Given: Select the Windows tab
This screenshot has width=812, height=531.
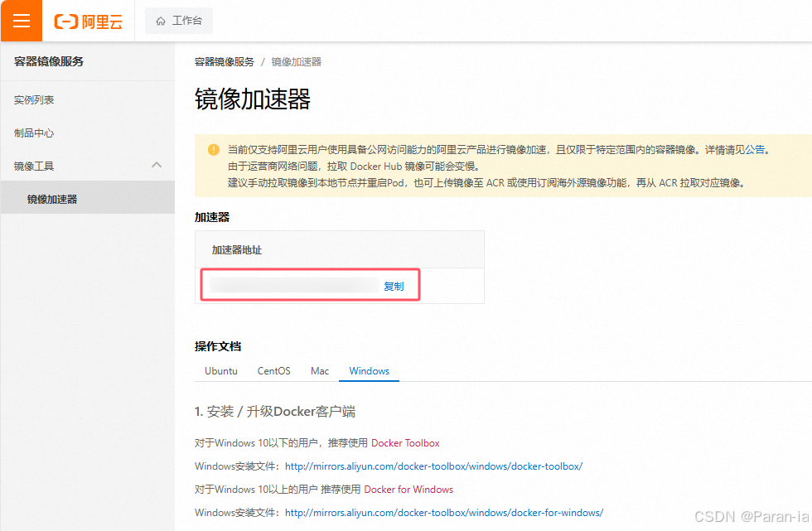Looking at the screenshot, I should [x=370, y=371].
